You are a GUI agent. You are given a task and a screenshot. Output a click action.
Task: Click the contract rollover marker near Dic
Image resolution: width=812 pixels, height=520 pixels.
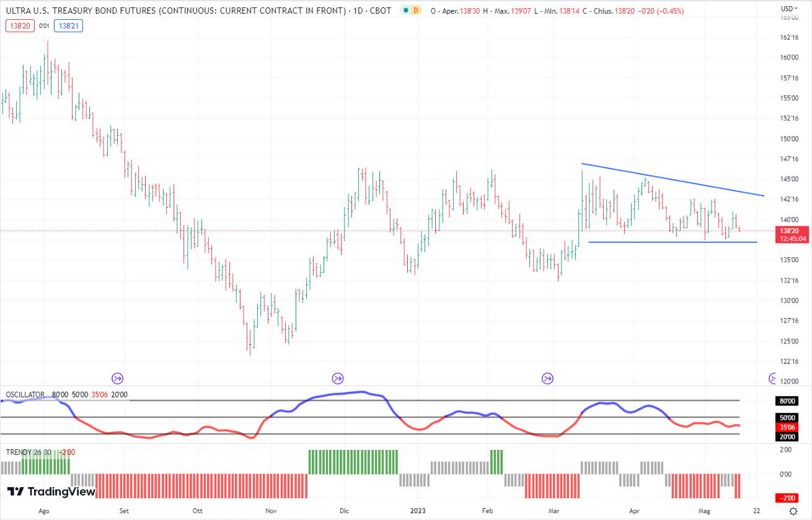pyautogui.click(x=338, y=378)
